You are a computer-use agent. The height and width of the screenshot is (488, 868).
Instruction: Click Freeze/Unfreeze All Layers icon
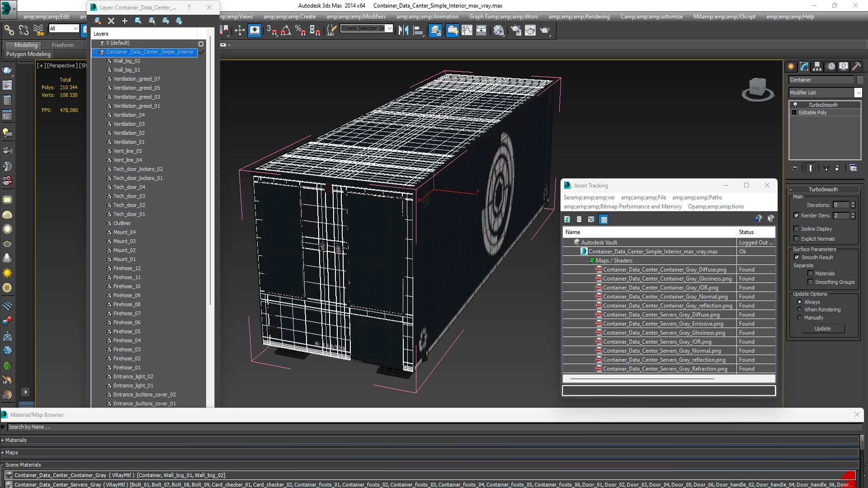[179, 21]
